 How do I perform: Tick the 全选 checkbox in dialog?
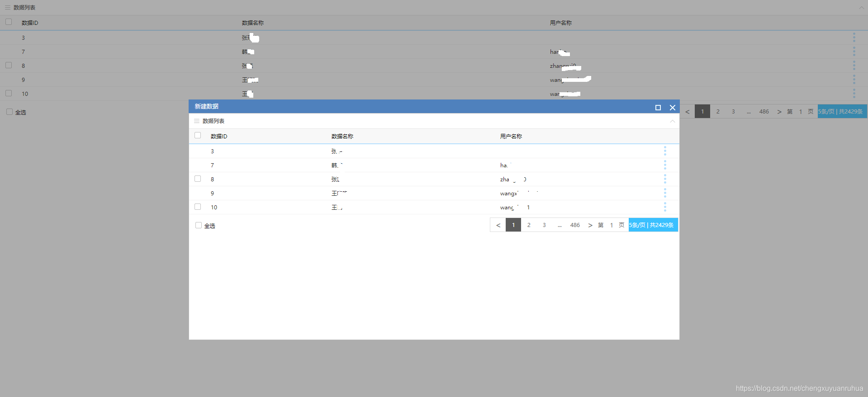pyautogui.click(x=199, y=225)
